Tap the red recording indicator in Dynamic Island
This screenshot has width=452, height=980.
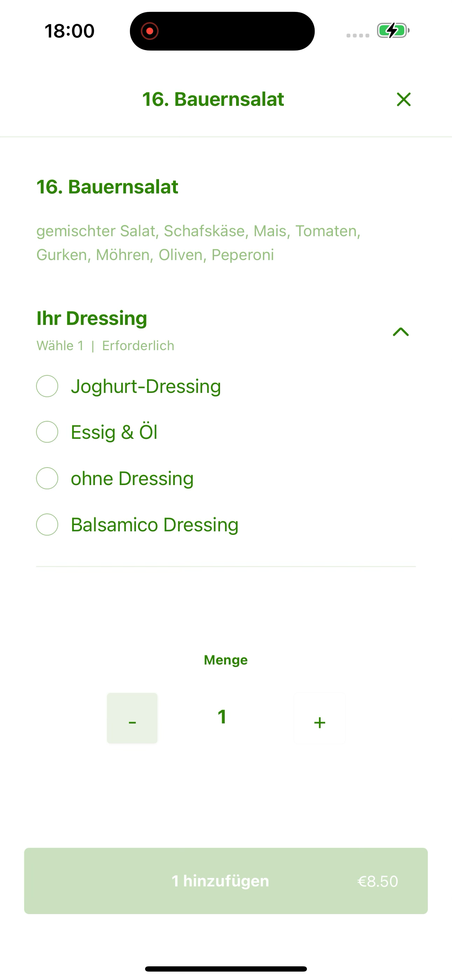[x=150, y=31]
